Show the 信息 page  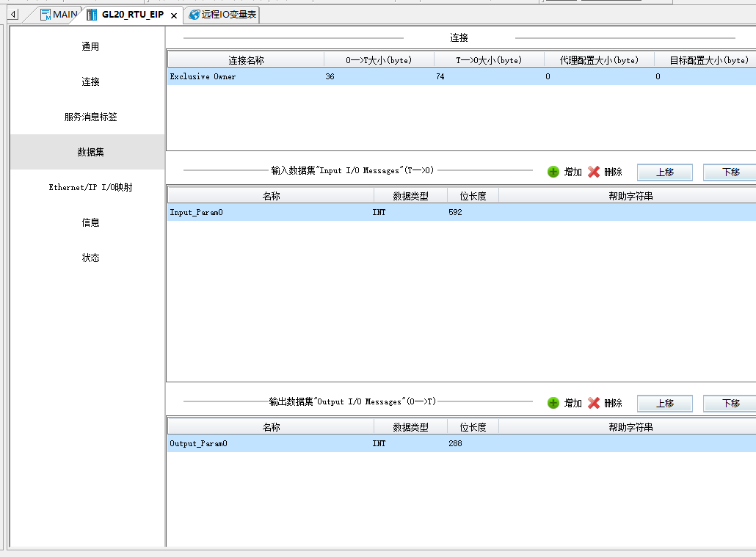tap(90, 223)
